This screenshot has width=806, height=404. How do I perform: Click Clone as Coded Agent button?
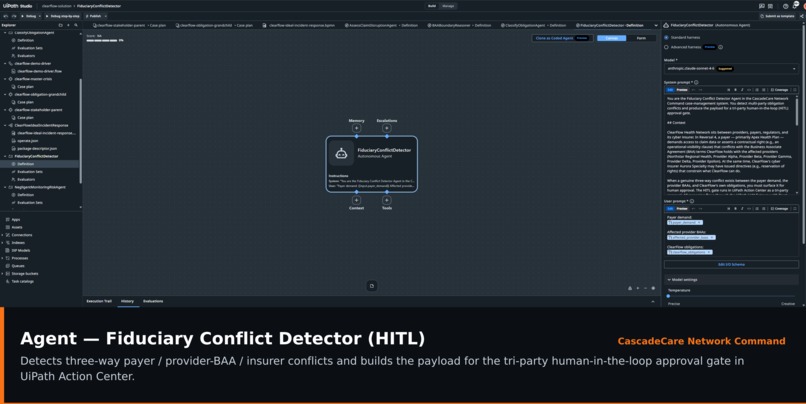562,38
